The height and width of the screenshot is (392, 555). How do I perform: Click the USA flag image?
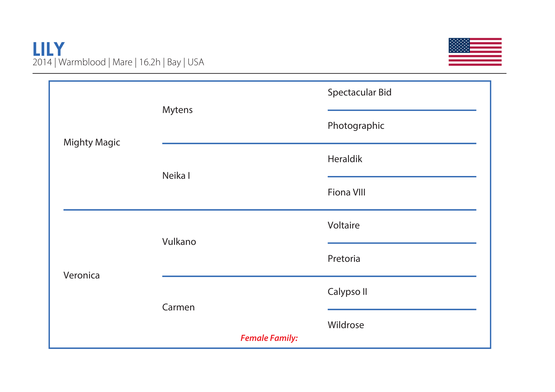point(475,52)
